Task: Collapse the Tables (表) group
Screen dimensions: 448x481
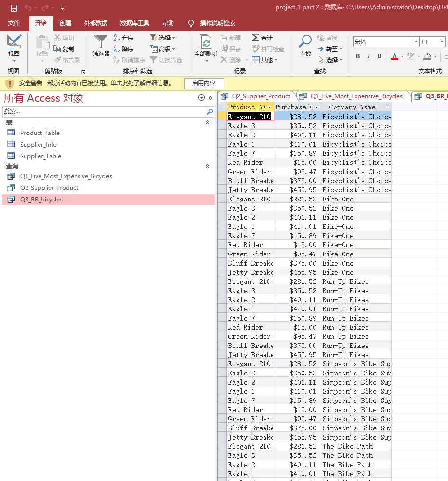Action: 207,123
